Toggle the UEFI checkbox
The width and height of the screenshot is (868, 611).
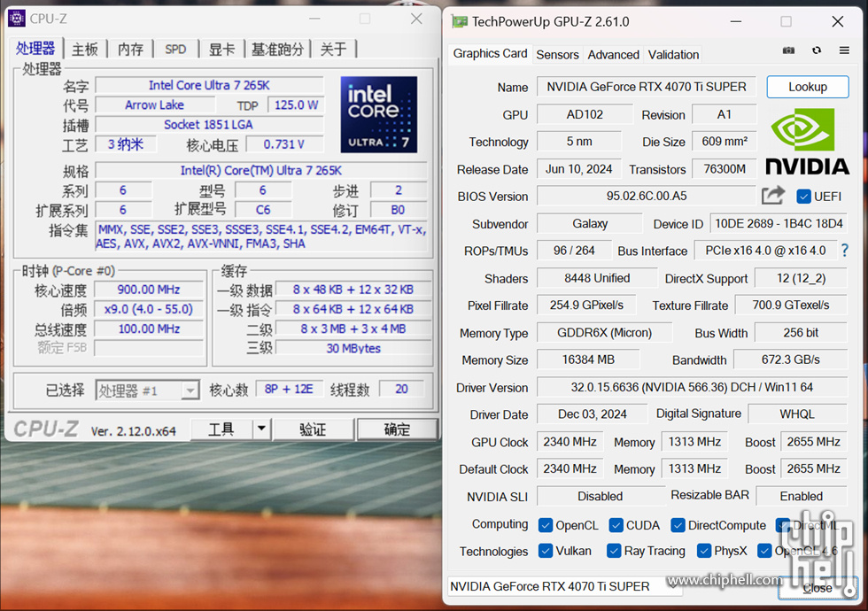click(803, 197)
